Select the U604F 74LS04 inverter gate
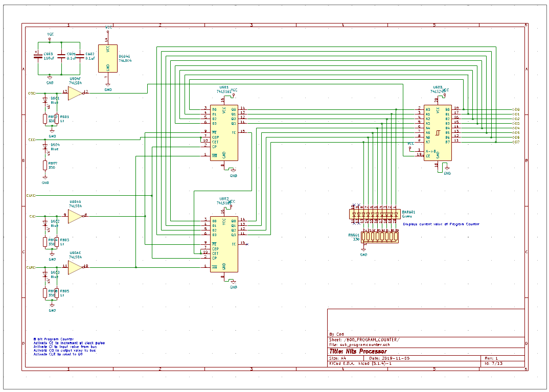The height and width of the screenshot is (392, 549). click(74, 93)
